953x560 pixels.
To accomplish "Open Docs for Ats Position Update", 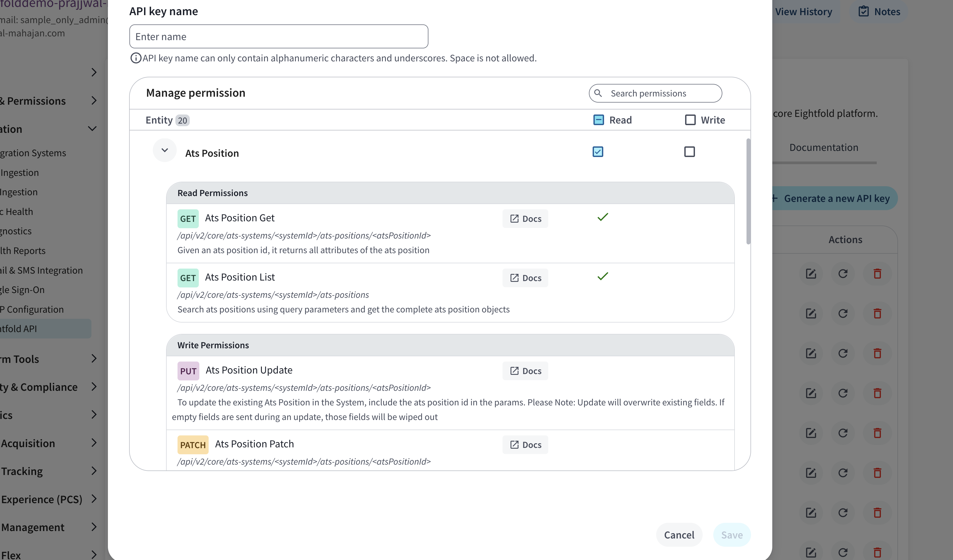I will tap(525, 371).
